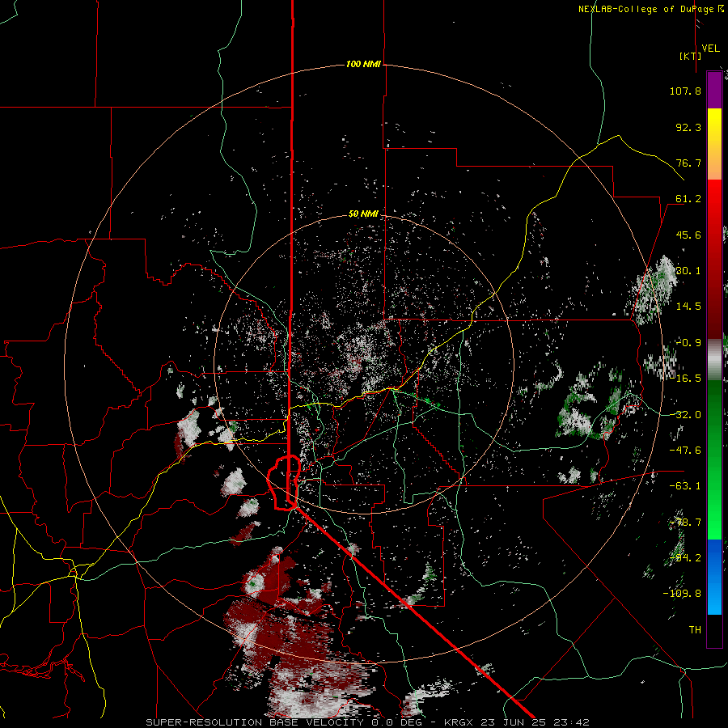Viewport: 728px width, 728px height.
Task: Click the [KT] units label
Action: (x=691, y=56)
